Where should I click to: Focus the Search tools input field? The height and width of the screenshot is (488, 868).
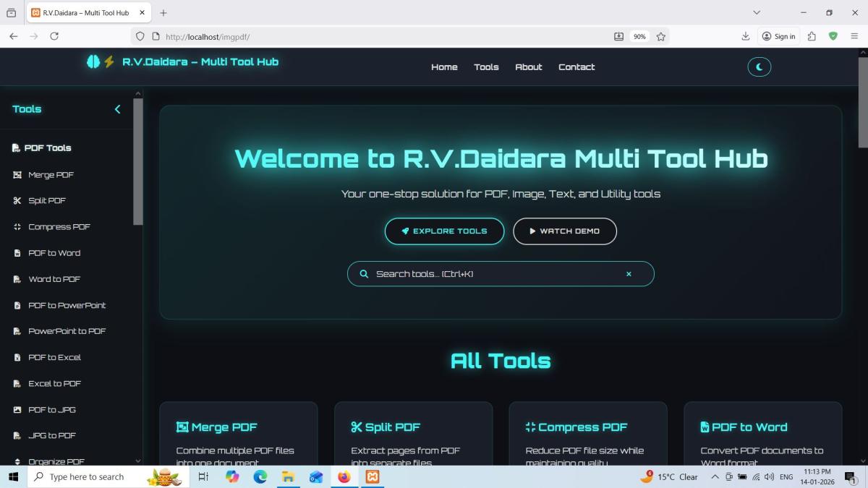pos(492,274)
